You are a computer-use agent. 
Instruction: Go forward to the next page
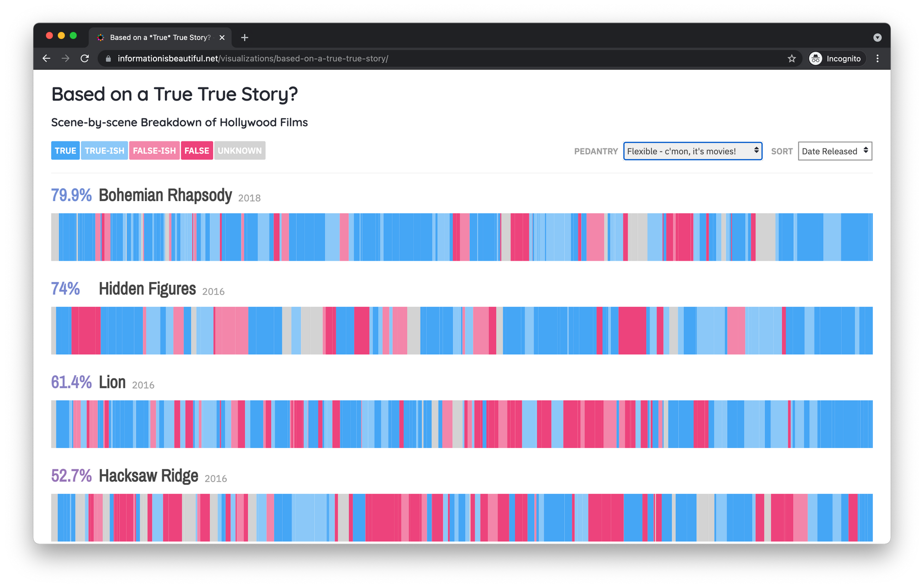(x=66, y=59)
